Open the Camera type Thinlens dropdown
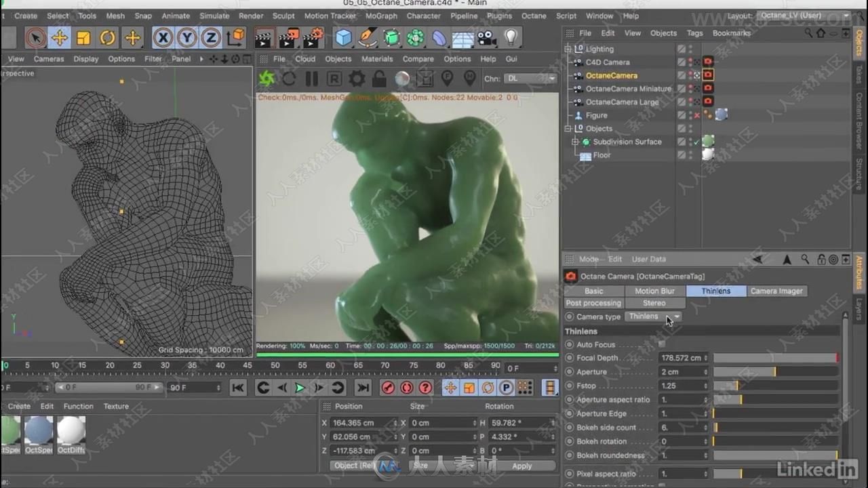This screenshot has height=488, width=868. pyautogui.click(x=653, y=317)
